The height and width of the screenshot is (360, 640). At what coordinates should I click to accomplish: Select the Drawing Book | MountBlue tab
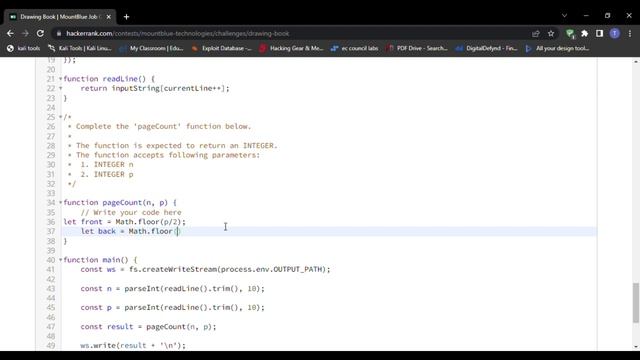click(60, 17)
